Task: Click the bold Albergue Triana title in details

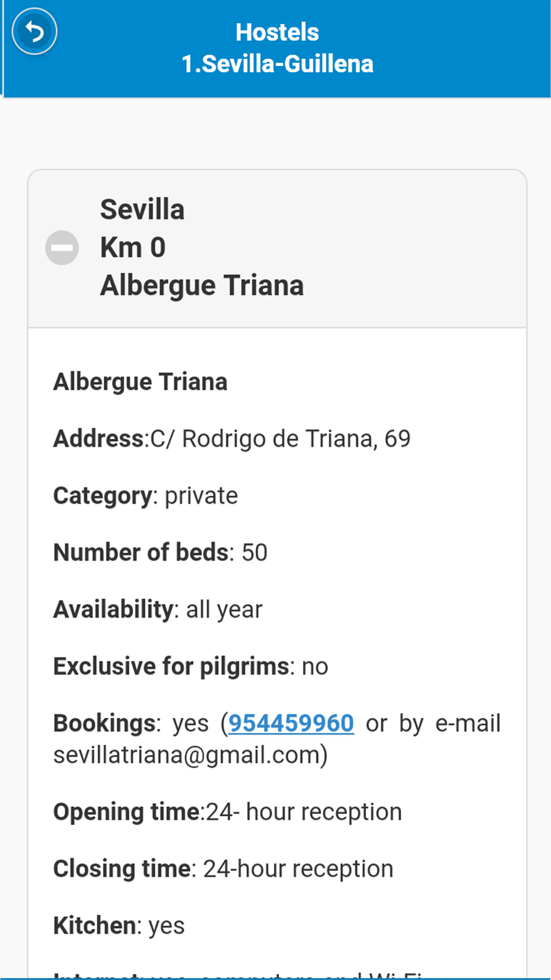Action: [x=140, y=381]
